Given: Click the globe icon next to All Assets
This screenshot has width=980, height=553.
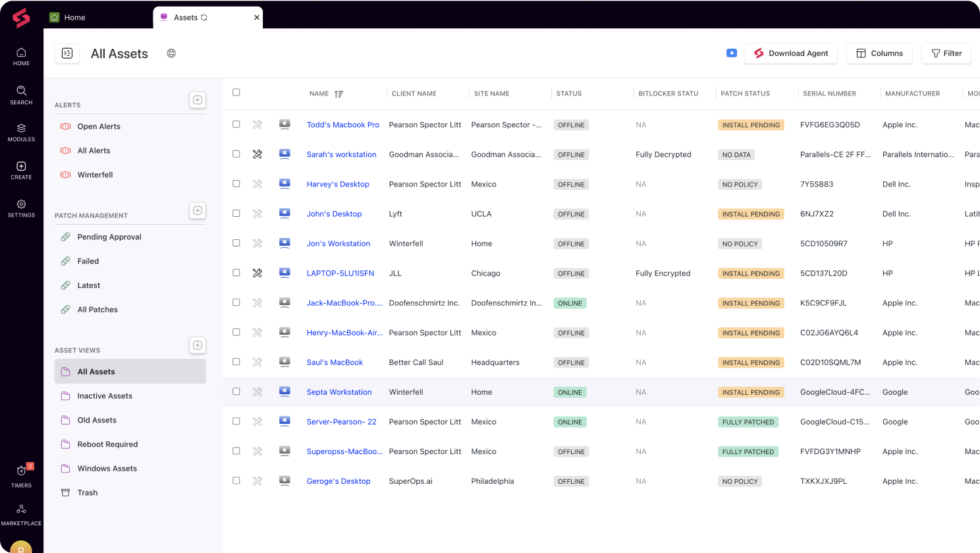Looking at the screenshot, I should coord(171,53).
